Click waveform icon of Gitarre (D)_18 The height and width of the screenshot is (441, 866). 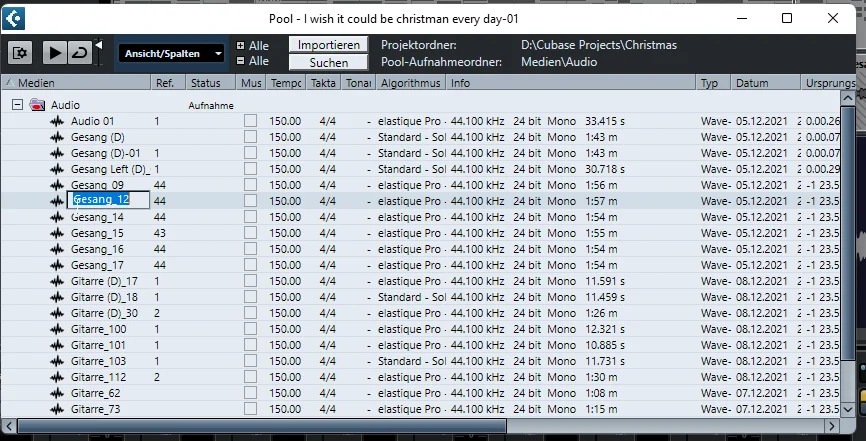pyautogui.click(x=57, y=297)
